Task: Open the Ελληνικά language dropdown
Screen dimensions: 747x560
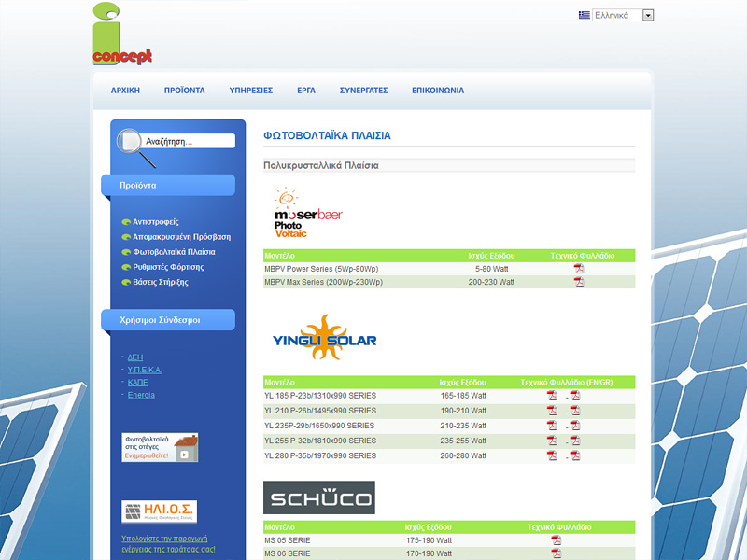Action: 623,15
